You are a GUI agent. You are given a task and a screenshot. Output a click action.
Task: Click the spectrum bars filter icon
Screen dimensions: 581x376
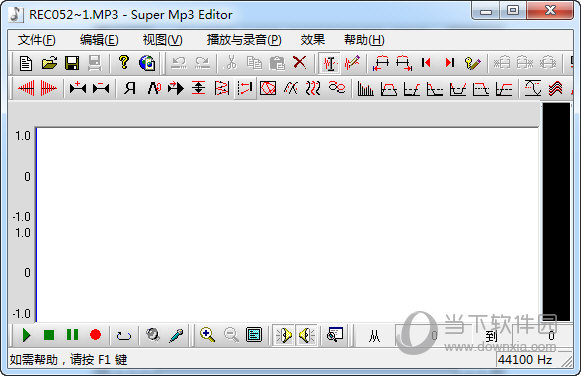[x=365, y=88]
